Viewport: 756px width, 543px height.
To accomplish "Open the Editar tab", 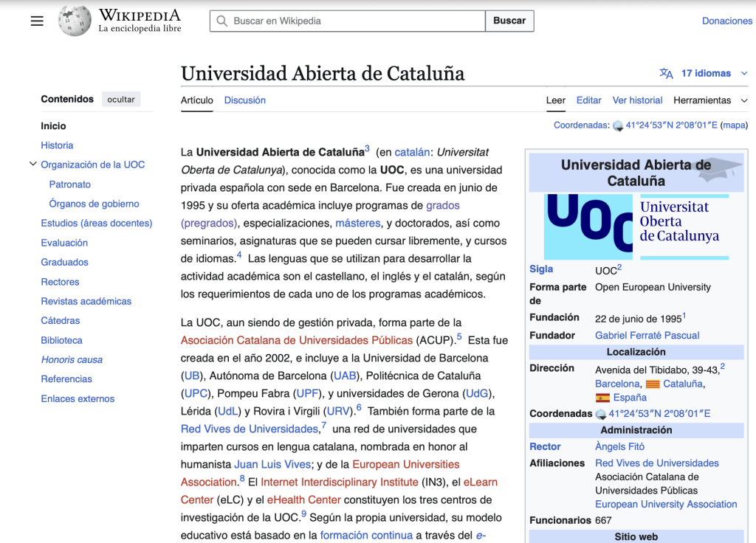I will (x=588, y=100).
